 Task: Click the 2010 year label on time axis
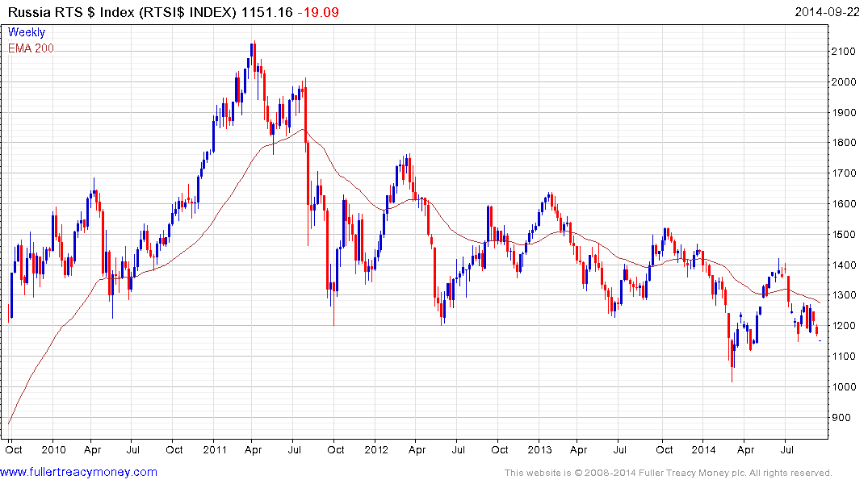tap(54, 449)
